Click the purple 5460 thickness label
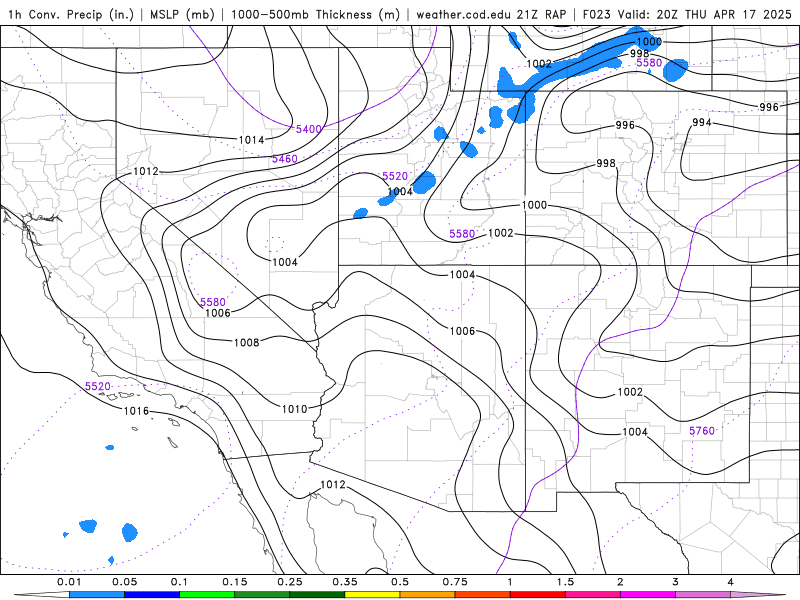The width and height of the screenshot is (800, 600). click(x=284, y=159)
